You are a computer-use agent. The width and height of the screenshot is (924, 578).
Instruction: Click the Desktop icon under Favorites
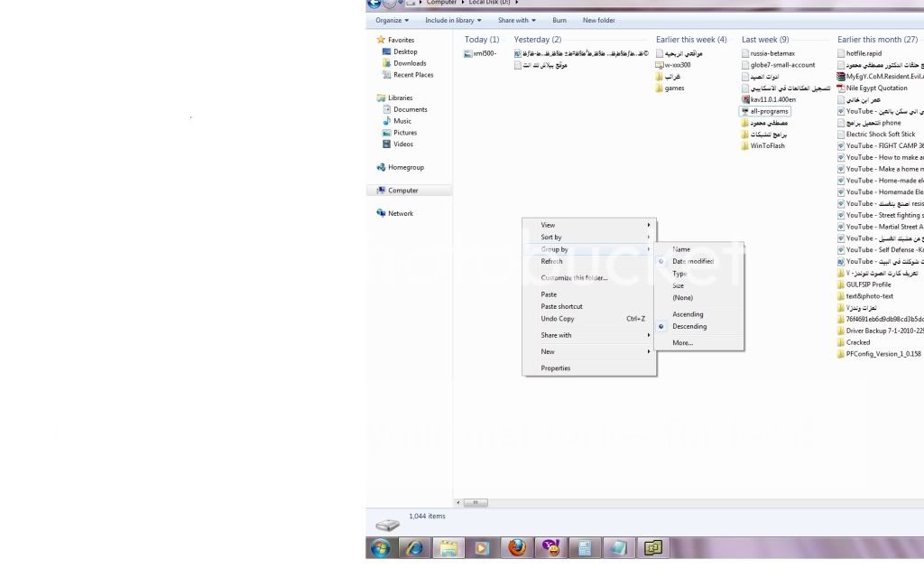coord(386,51)
